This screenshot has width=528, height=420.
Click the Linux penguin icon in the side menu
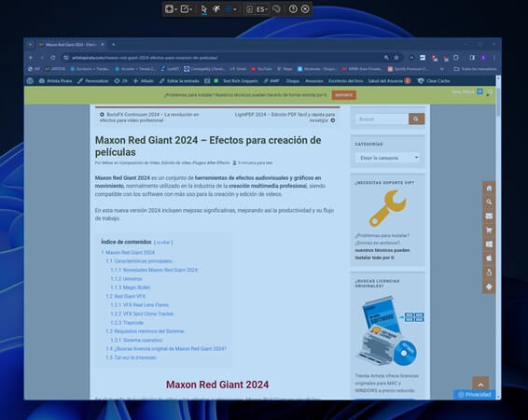(x=489, y=273)
